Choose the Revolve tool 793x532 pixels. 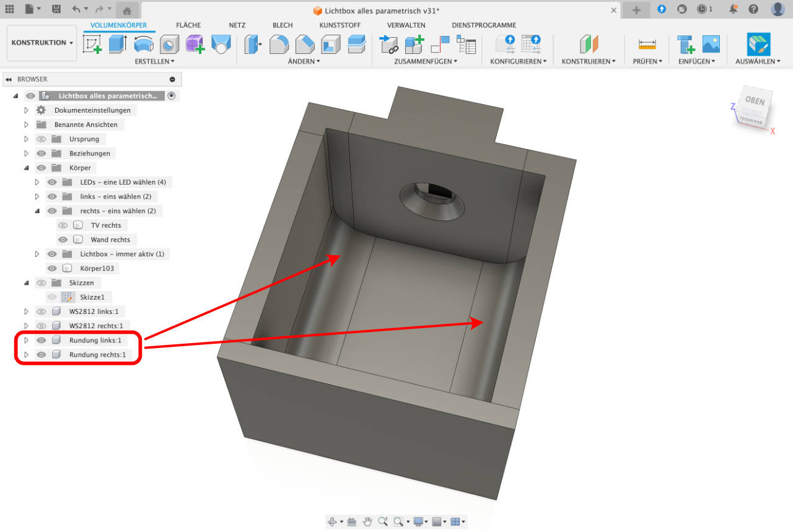click(x=144, y=44)
